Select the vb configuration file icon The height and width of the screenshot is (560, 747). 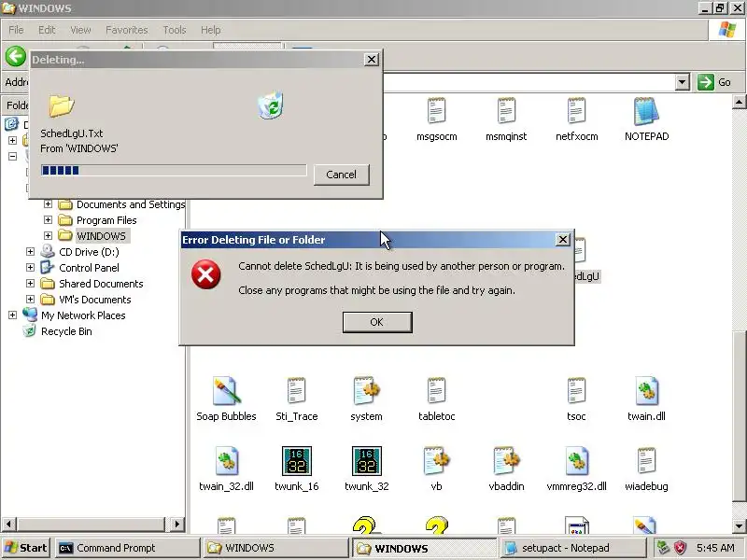pos(436,461)
